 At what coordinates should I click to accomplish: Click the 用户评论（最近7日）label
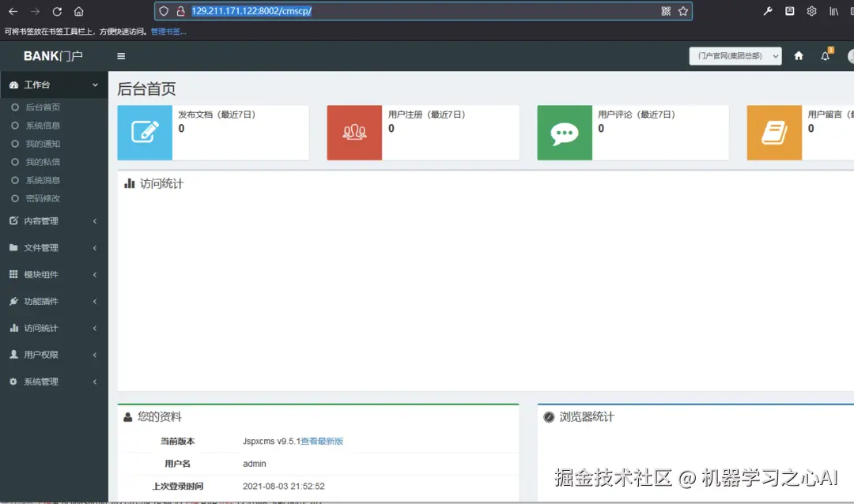pos(636,115)
